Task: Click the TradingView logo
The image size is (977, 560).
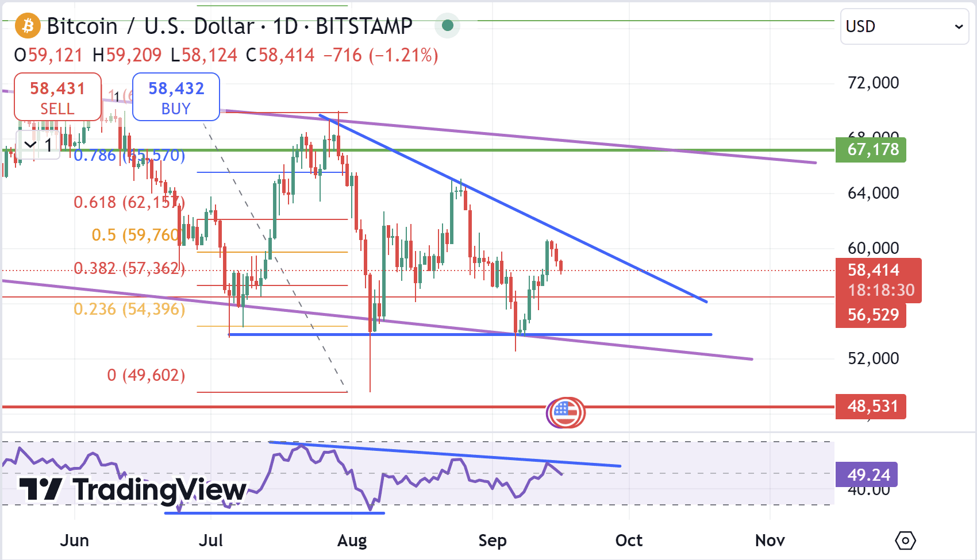Action: coord(133,490)
